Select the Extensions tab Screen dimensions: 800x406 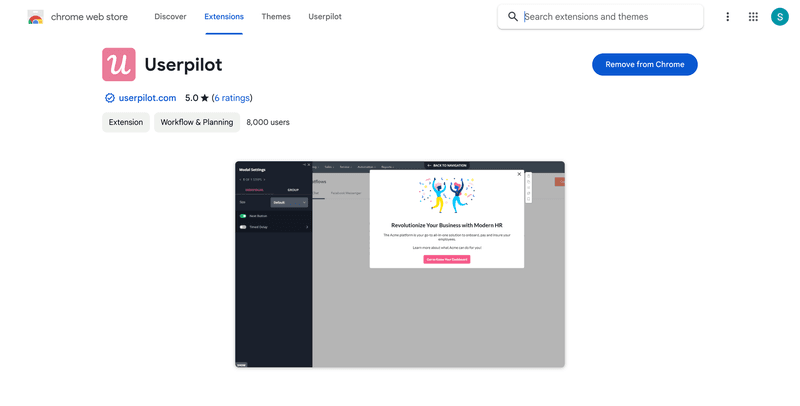[224, 17]
